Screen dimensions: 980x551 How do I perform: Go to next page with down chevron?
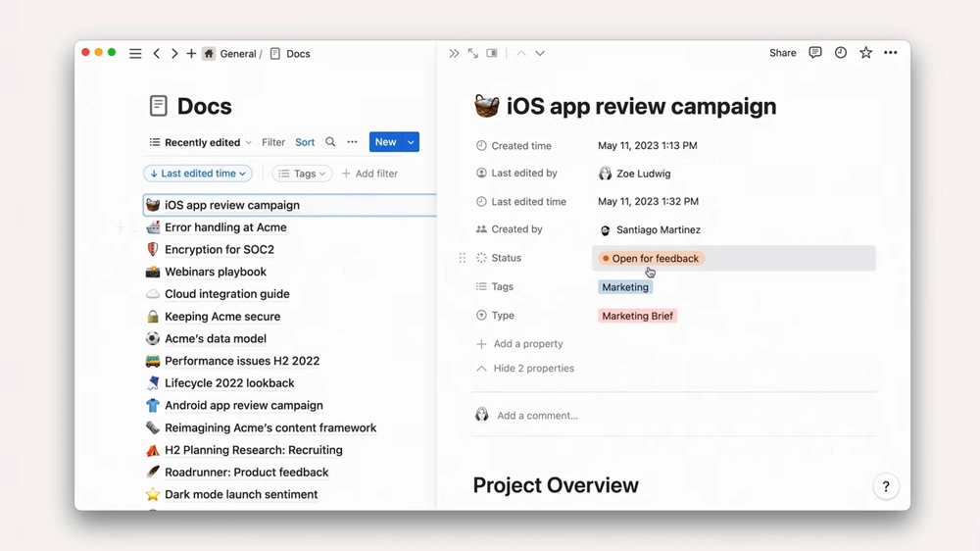tap(540, 53)
